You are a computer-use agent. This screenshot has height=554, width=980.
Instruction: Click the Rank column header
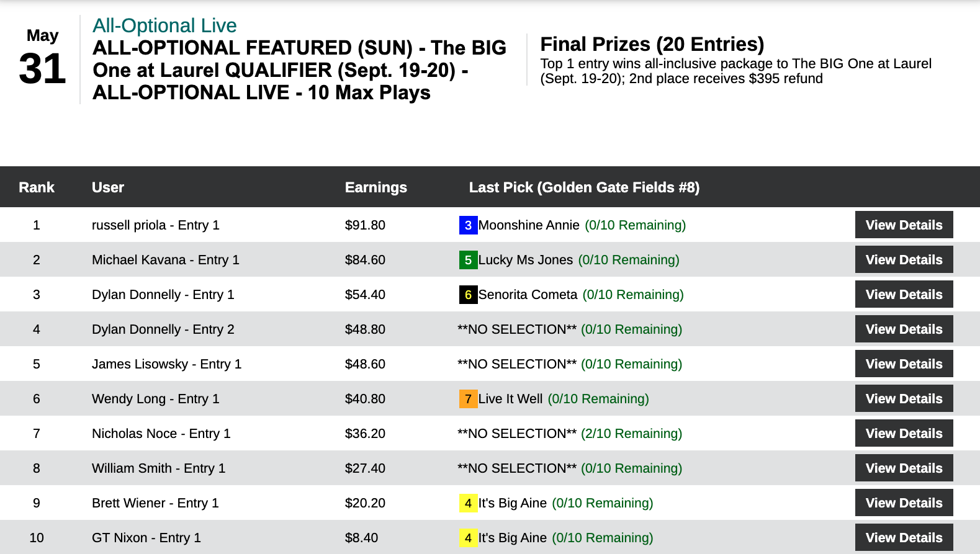[37, 187]
